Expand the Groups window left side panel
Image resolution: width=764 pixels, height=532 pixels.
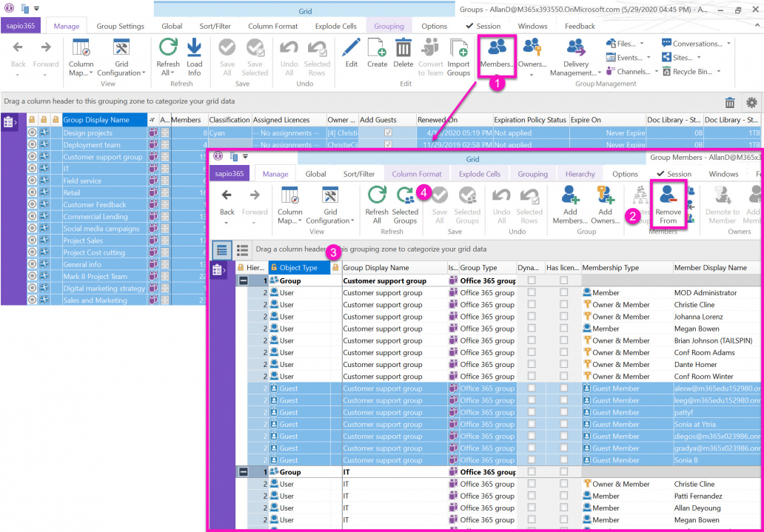8,122
